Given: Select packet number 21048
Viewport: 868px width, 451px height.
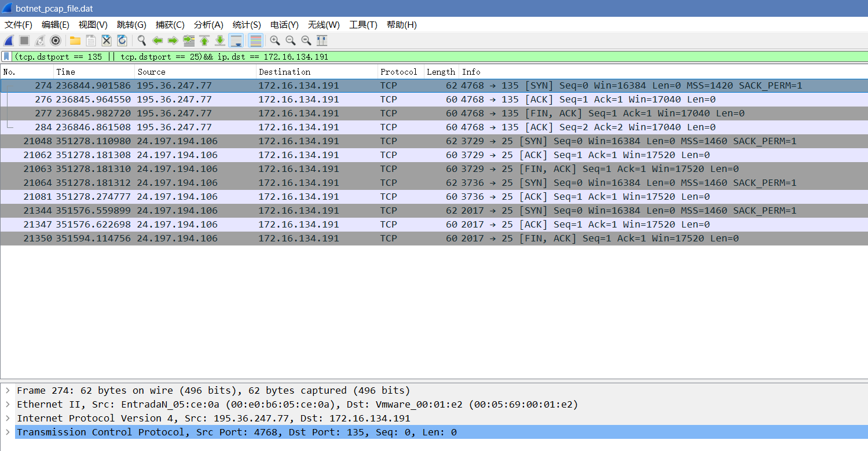Looking at the screenshot, I should point(434,141).
